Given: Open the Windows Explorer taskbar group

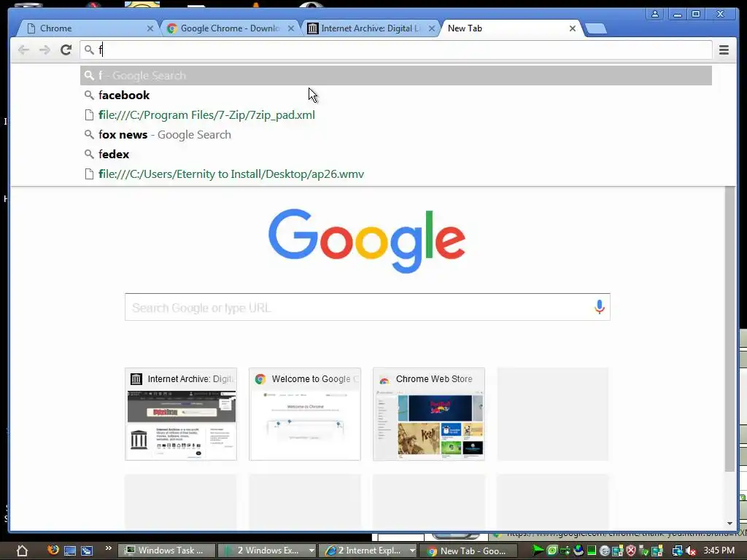Looking at the screenshot, I should point(262,551).
